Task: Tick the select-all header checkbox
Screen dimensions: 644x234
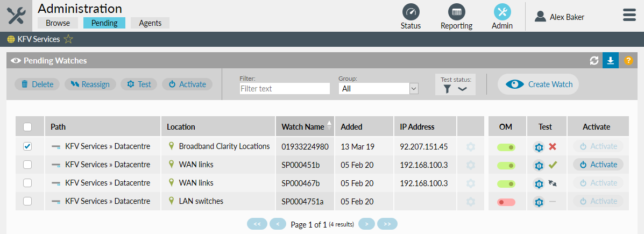Action: pyautogui.click(x=27, y=127)
